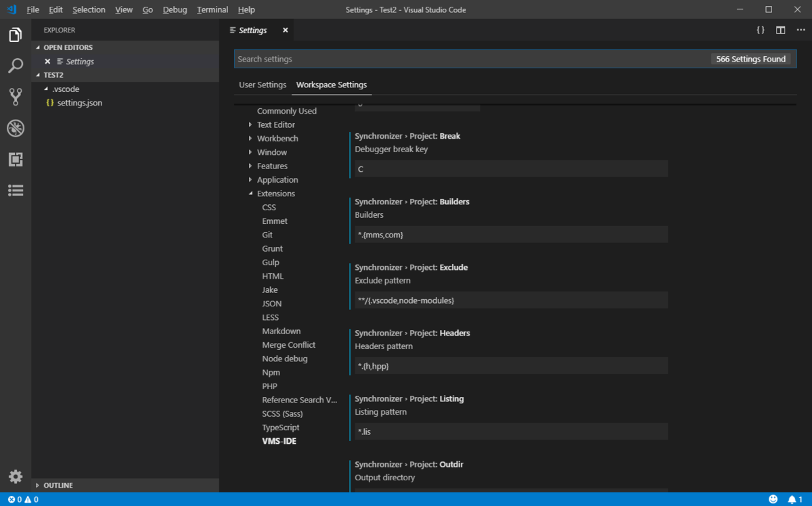This screenshot has height=506, width=812.
Task: Open the Debug view icon
Action: (x=15, y=128)
